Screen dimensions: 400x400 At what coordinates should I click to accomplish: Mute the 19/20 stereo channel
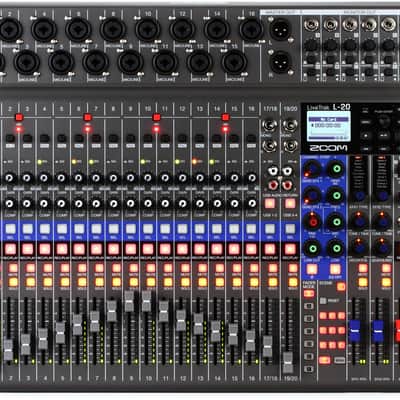pyautogui.click(x=293, y=268)
